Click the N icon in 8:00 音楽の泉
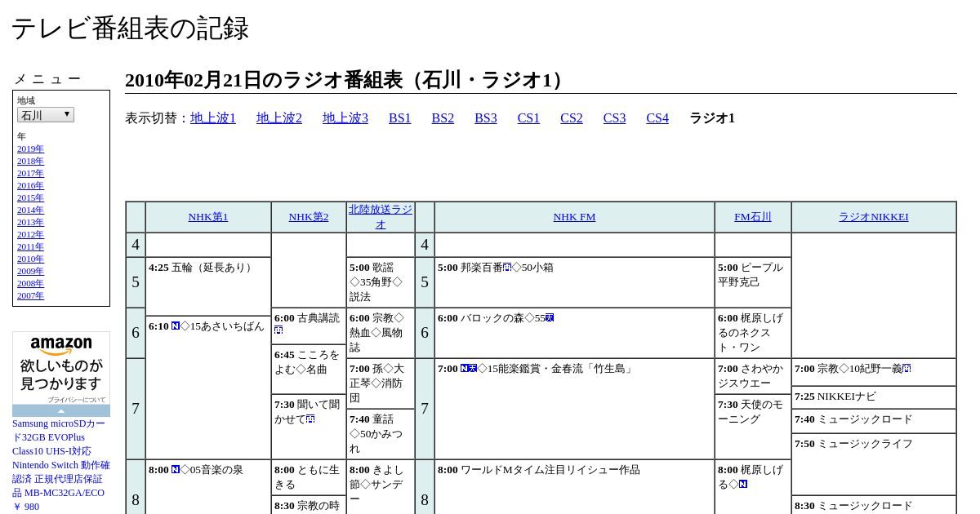 [176, 470]
